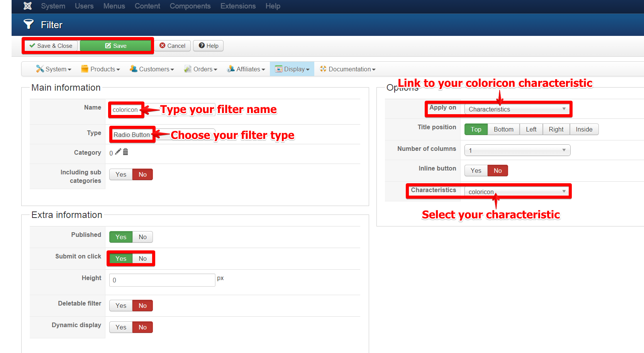Click the Orders notepad icon

point(188,69)
